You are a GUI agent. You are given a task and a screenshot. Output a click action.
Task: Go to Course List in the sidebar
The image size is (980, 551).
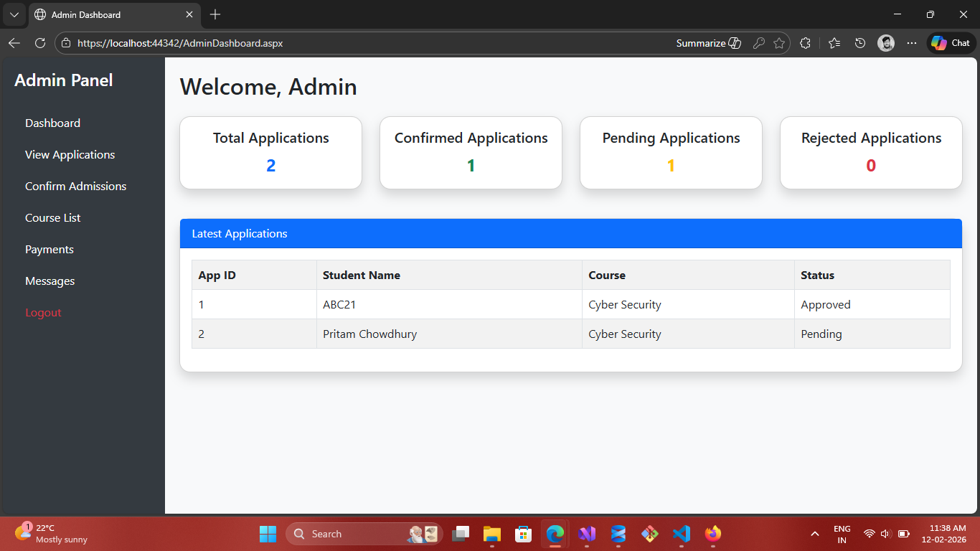tap(52, 218)
